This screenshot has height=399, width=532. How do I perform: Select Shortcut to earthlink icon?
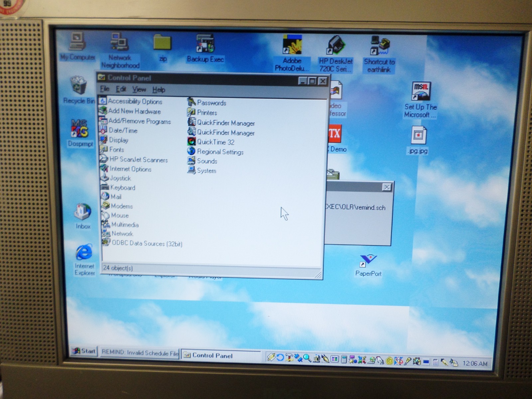click(x=379, y=54)
